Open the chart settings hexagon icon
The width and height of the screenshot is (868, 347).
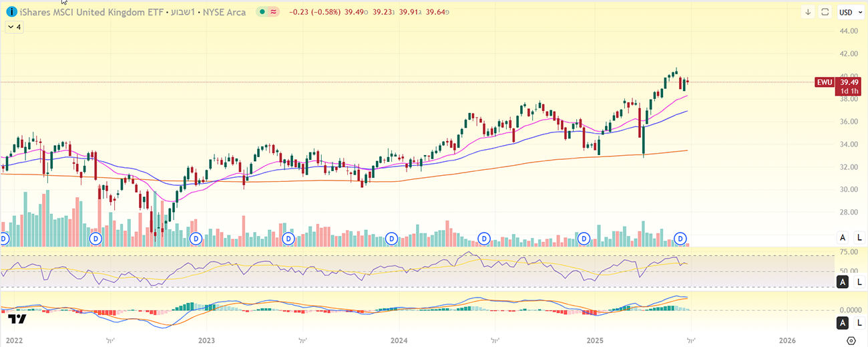pyautogui.click(x=851, y=340)
